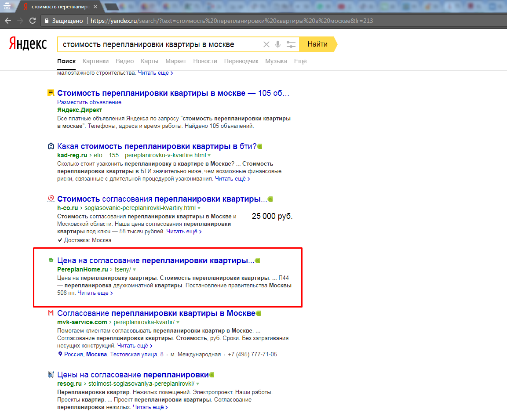Open the Yandex logo homepage

coord(28,43)
